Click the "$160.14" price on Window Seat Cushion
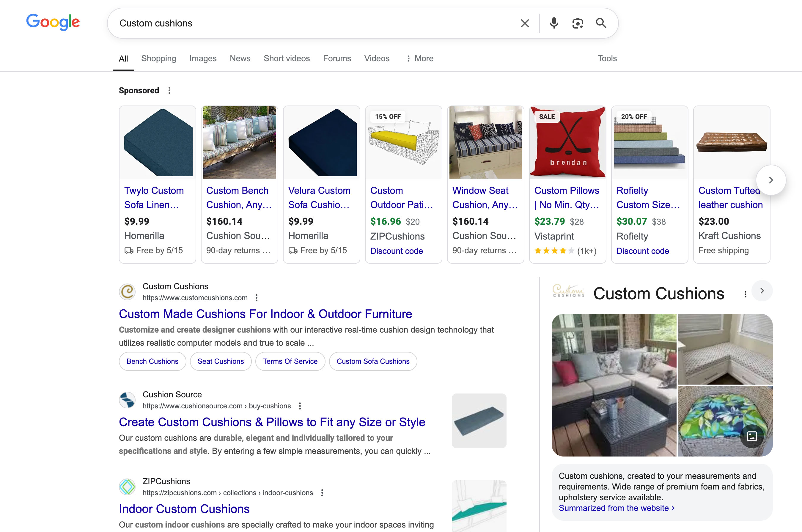This screenshot has height=532, width=802. coord(470,221)
